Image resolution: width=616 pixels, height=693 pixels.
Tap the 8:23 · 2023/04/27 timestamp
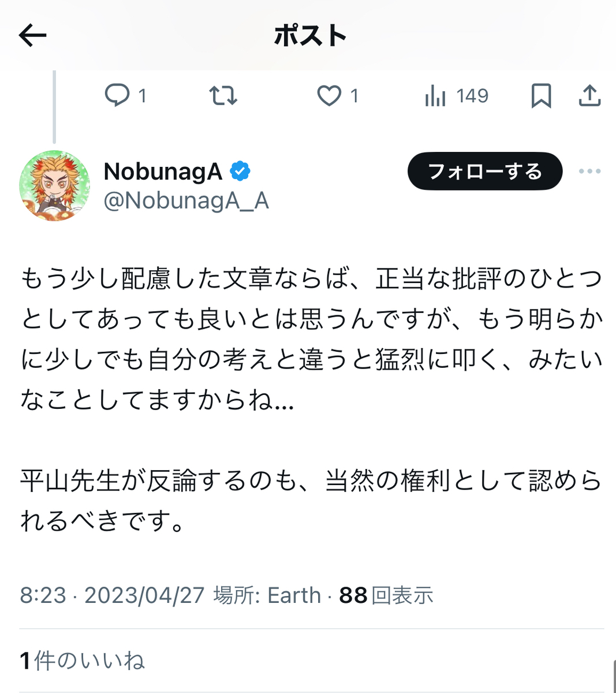(112, 595)
